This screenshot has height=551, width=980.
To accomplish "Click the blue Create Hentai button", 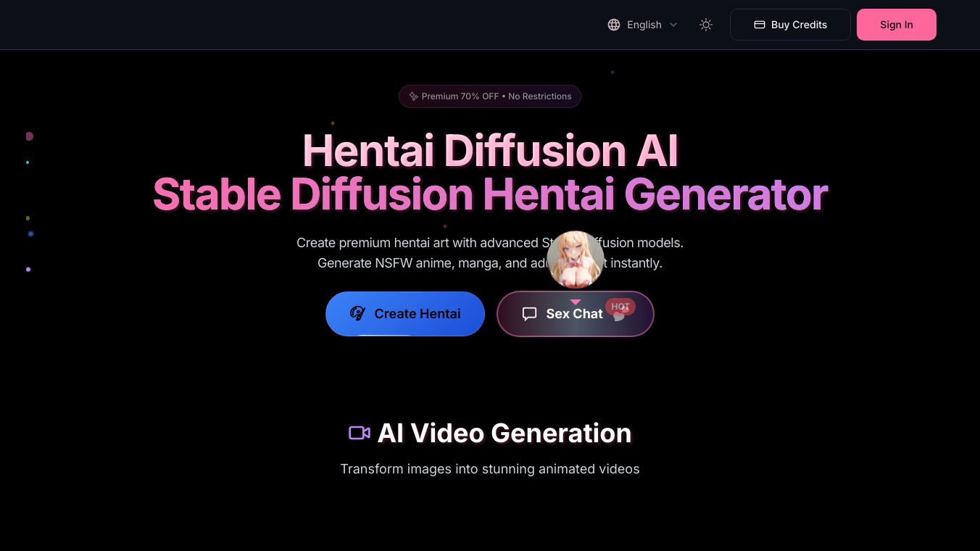I will click(405, 314).
